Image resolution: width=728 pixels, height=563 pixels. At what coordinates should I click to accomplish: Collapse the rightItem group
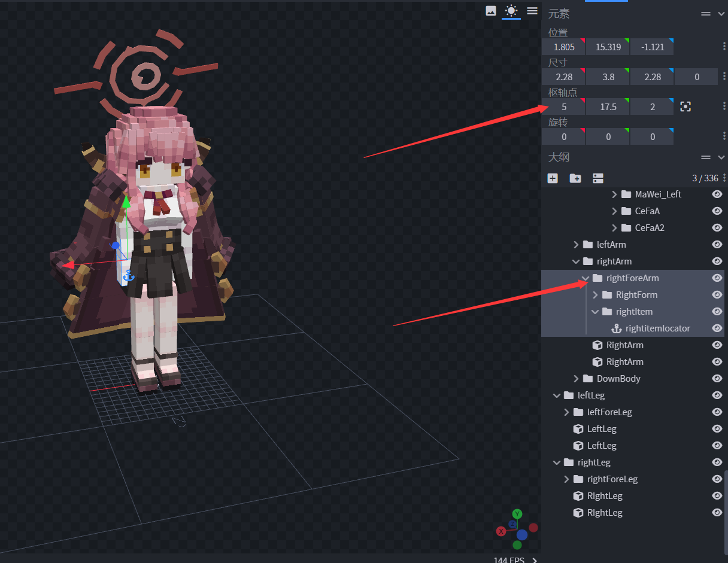coord(595,312)
